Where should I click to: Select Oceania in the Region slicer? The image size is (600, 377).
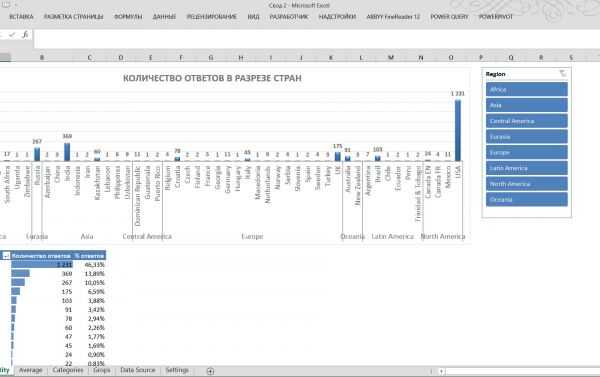pos(527,199)
